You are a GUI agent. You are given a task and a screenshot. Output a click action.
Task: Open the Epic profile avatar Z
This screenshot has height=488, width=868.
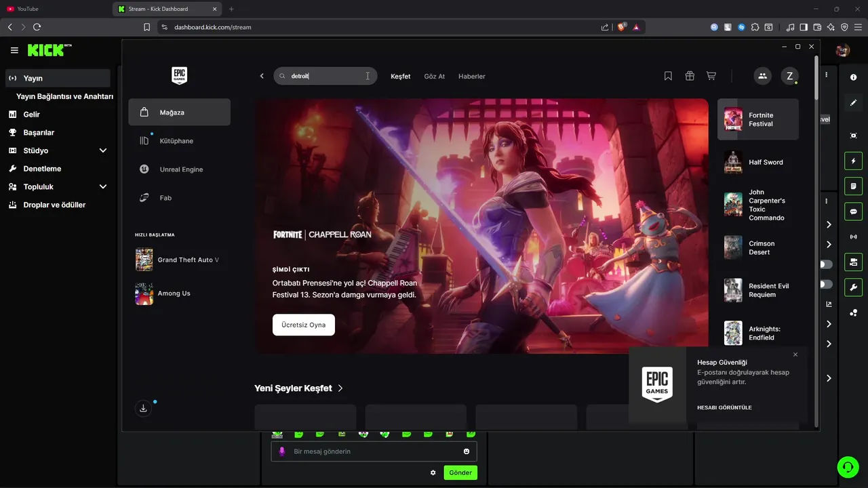[789, 76]
